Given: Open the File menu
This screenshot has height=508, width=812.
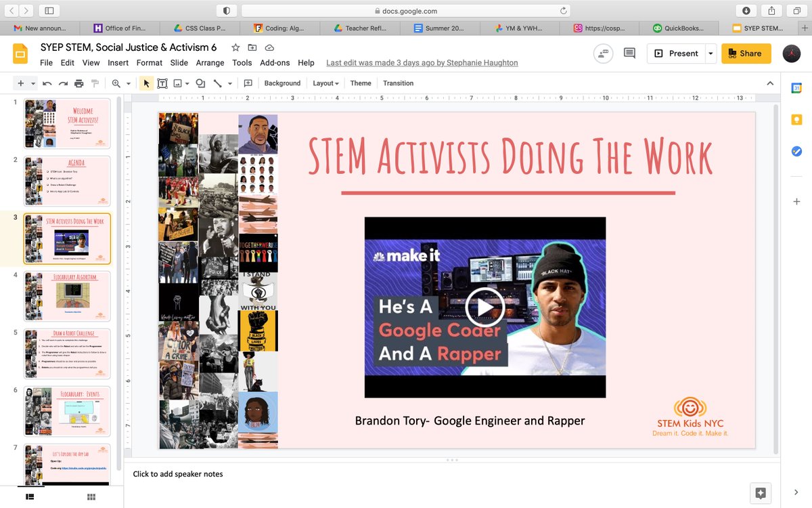Looking at the screenshot, I should (46, 62).
